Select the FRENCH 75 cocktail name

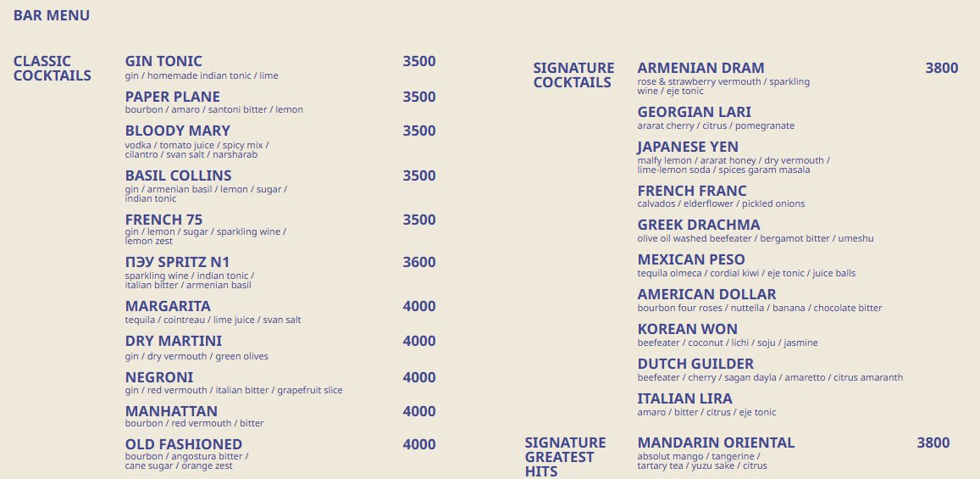click(x=163, y=220)
